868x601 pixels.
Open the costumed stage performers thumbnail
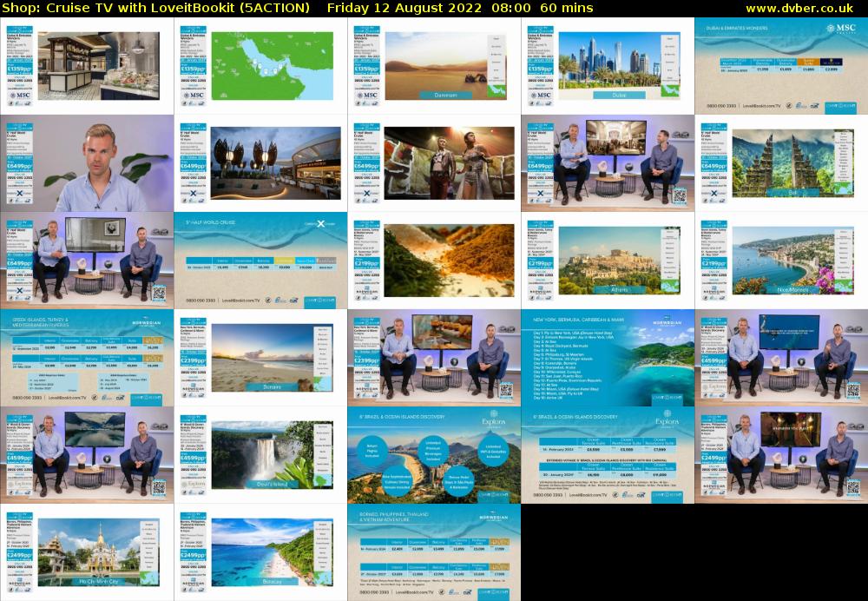tap(434, 163)
